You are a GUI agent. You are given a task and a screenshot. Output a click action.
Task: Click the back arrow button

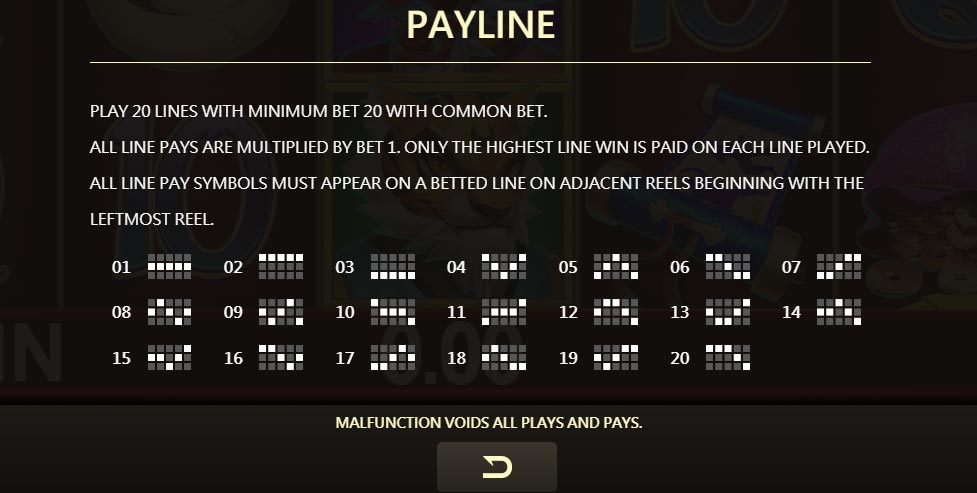pyautogui.click(x=497, y=467)
